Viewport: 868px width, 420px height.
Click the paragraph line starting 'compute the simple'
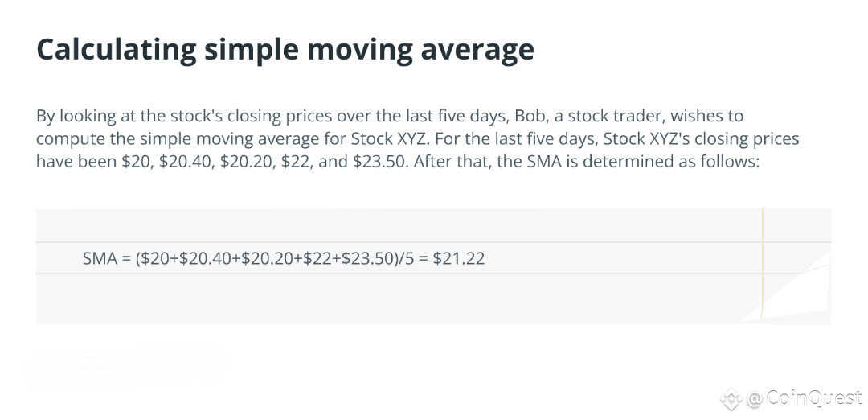click(x=418, y=138)
